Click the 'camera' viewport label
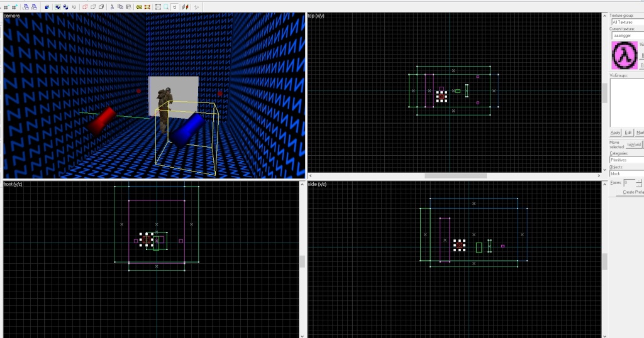 11,16
